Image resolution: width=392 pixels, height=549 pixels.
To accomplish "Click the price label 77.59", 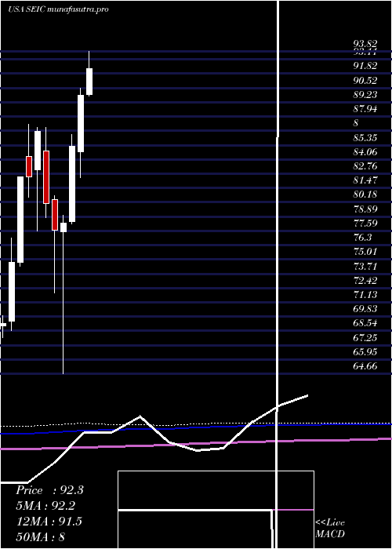I will tap(365, 223).
